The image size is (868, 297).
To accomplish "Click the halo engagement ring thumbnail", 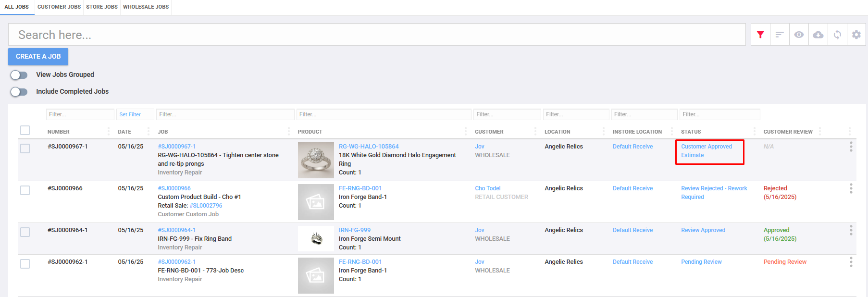I will pyautogui.click(x=316, y=160).
